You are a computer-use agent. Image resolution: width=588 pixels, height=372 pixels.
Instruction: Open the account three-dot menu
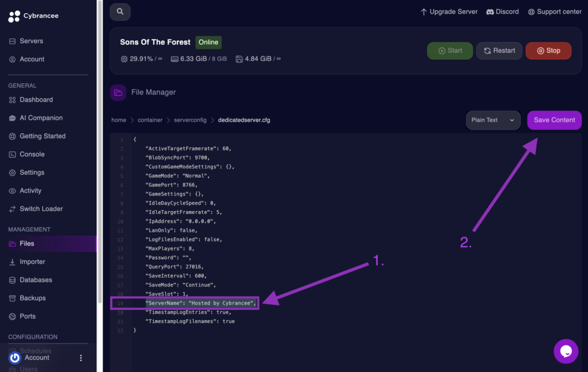pyautogui.click(x=80, y=358)
